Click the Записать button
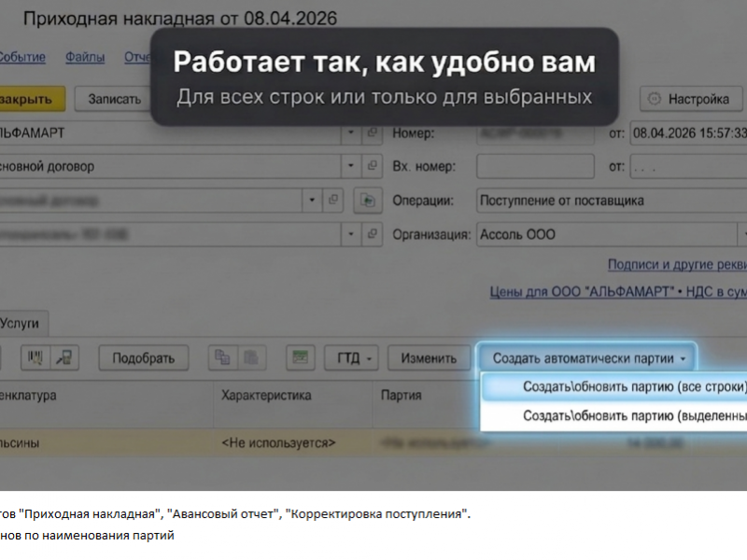Viewport: 747px width, 560px height. click(x=114, y=99)
